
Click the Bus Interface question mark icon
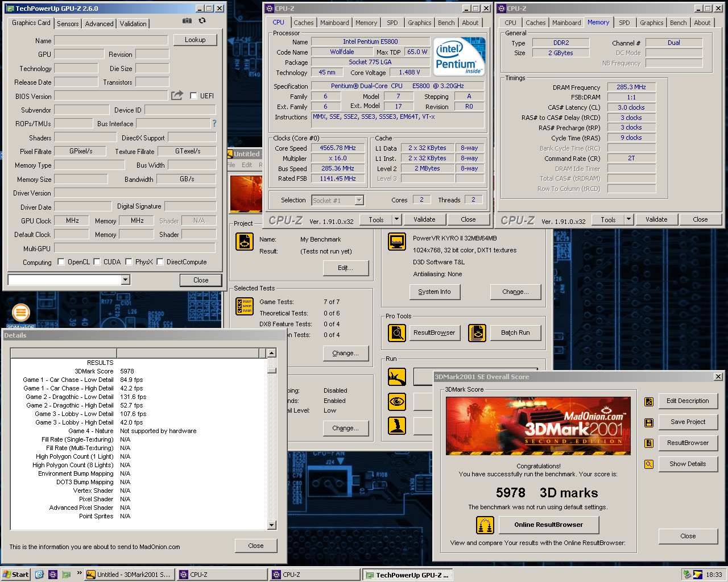[214, 123]
